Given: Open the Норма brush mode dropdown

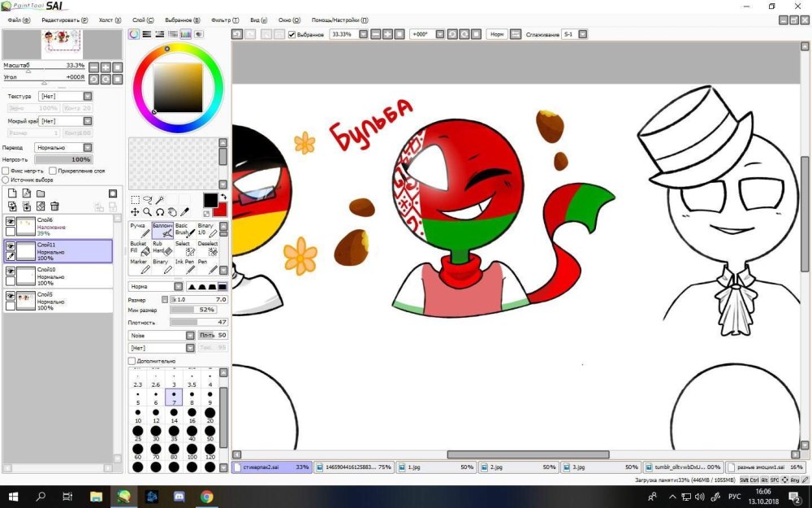Looking at the screenshot, I should click(178, 286).
